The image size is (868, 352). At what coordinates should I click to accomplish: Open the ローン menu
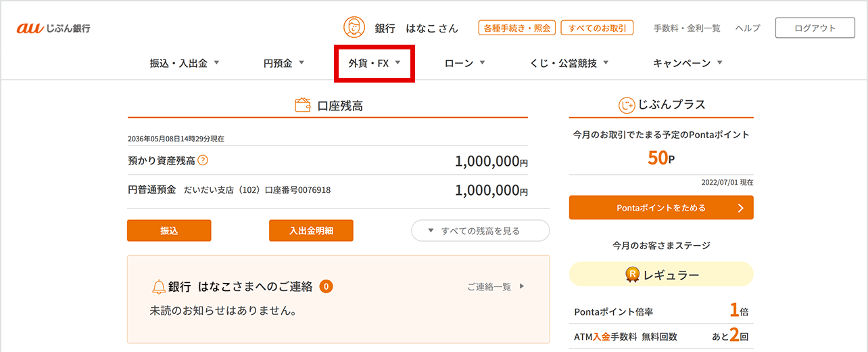[465, 63]
